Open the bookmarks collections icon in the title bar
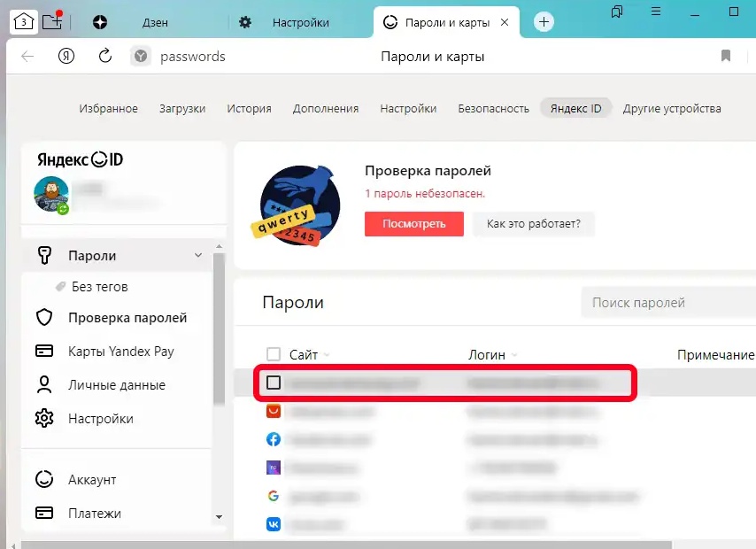The image size is (756, 549). pyautogui.click(x=617, y=12)
